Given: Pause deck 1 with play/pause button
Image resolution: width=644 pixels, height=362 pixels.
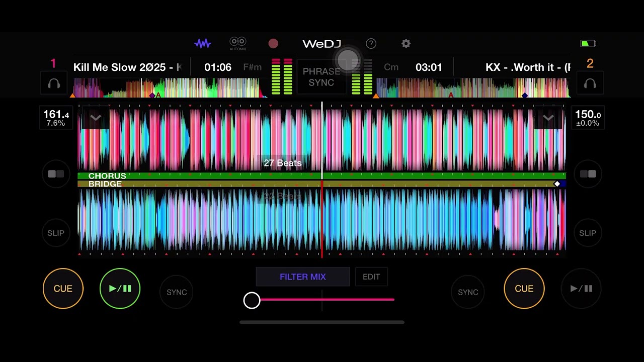Looking at the screenshot, I should point(120,289).
